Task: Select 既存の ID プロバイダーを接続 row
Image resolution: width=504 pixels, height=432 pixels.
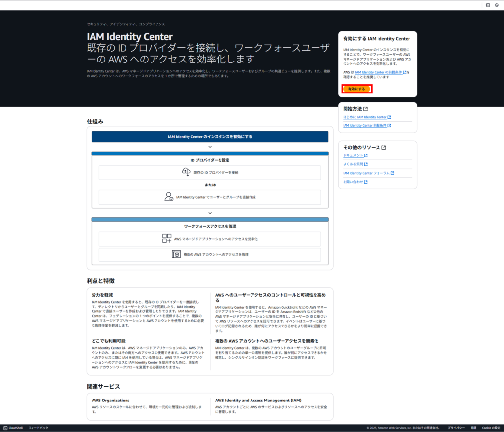Action: (x=210, y=173)
